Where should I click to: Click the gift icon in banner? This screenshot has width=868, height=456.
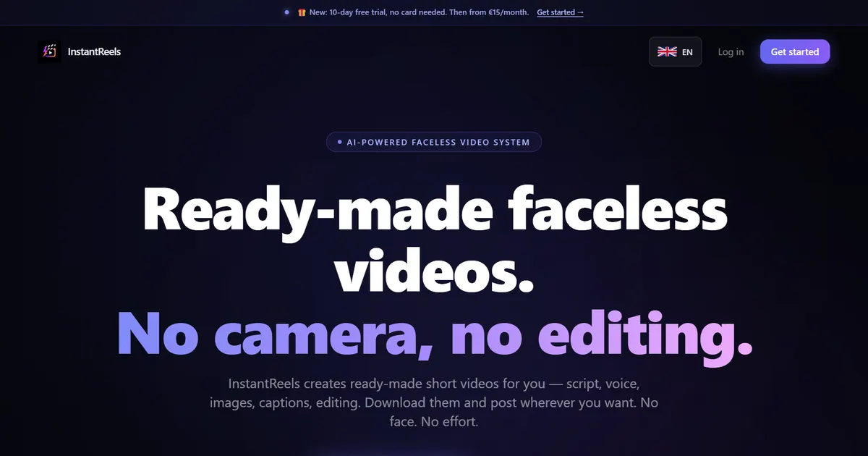click(x=302, y=12)
